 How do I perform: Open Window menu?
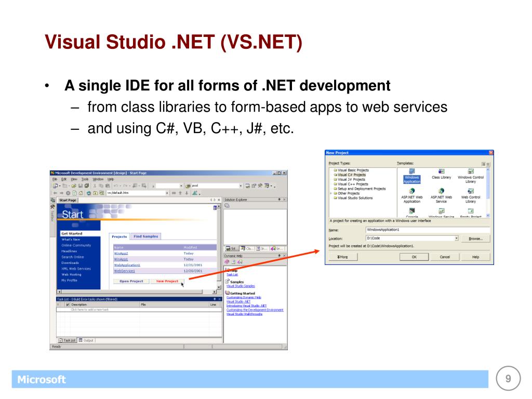[x=98, y=179]
